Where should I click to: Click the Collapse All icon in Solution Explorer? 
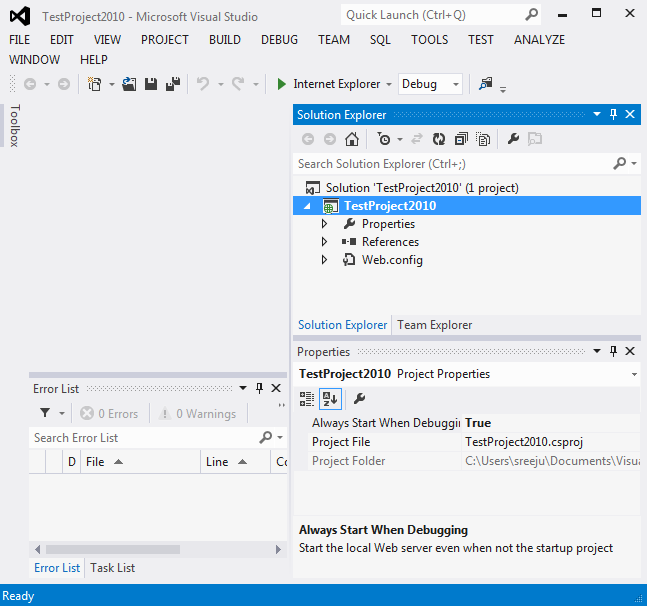[x=461, y=139]
